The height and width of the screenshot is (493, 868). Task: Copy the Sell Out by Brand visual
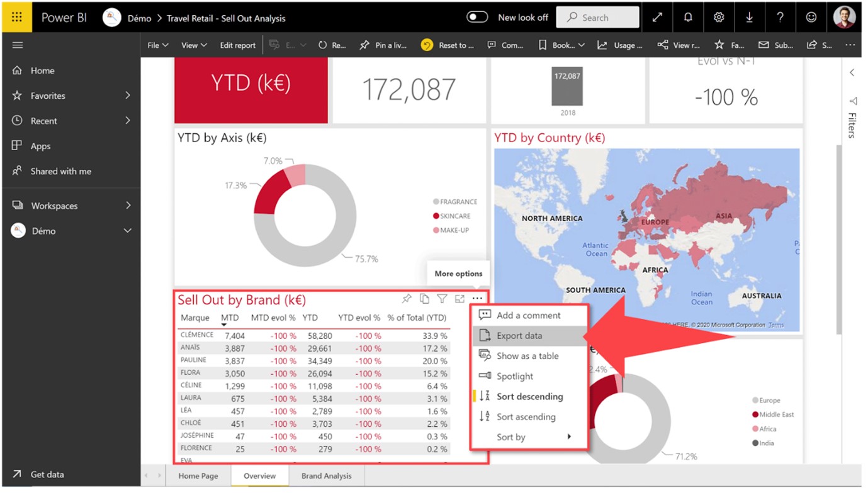[x=424, y=297]
